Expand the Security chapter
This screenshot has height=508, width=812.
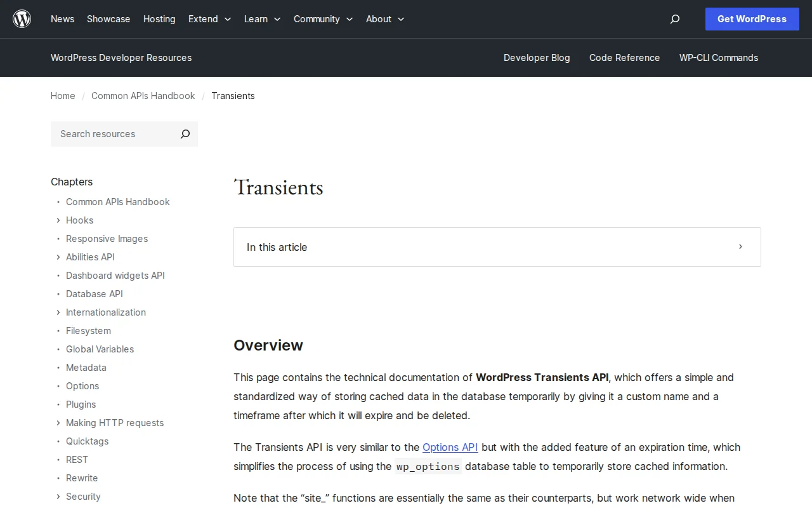(x=58, y=497)
